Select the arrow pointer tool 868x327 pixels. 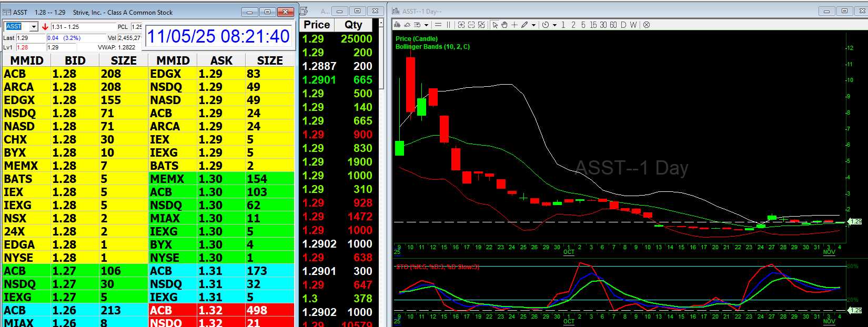click(495, 25)
